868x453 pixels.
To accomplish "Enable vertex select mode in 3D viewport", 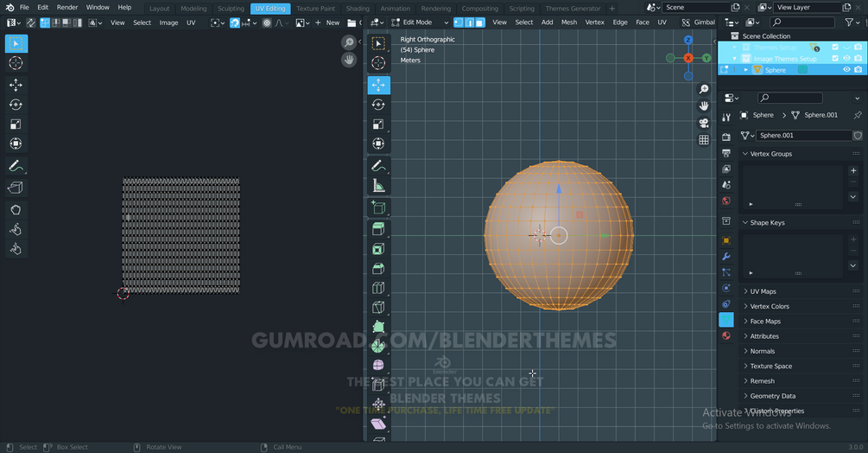I will [x=459, y=22].
